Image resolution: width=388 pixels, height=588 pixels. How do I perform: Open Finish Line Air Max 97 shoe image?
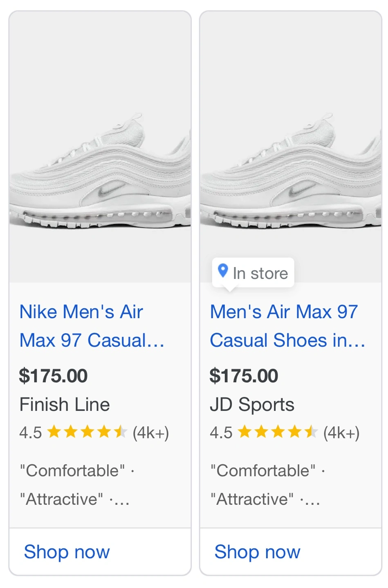(100, 171)
